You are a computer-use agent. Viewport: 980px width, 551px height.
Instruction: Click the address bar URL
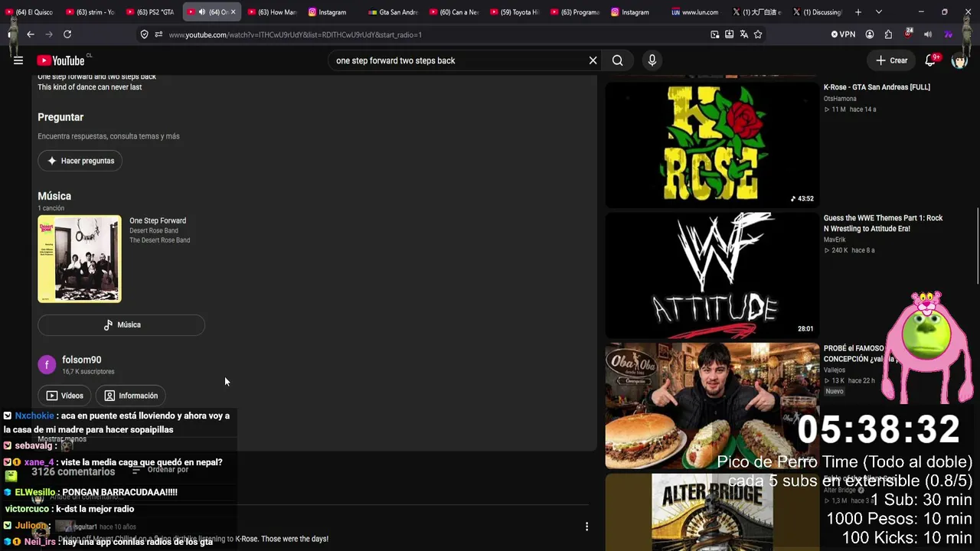point(296,34)
